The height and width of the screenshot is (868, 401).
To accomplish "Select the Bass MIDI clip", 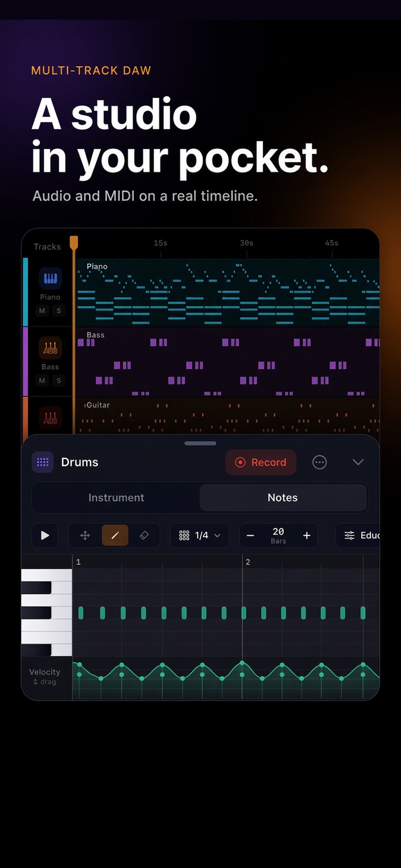I will [228, 361].
